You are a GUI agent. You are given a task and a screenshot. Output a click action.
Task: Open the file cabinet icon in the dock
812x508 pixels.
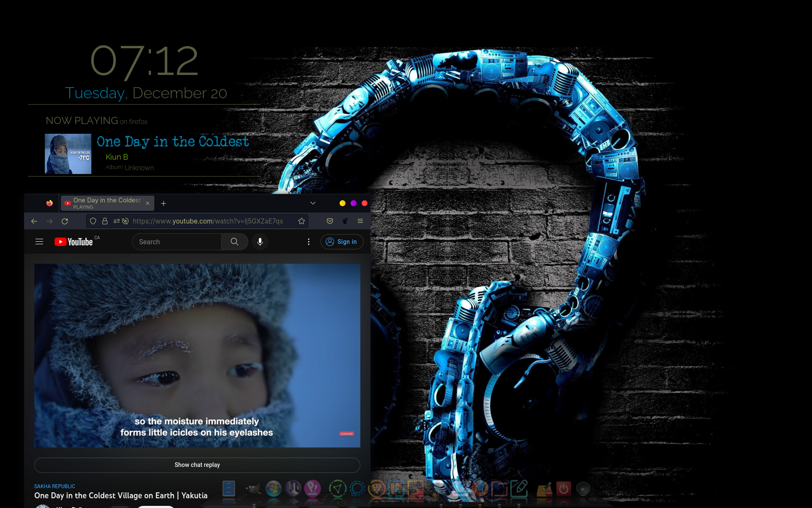229,489
